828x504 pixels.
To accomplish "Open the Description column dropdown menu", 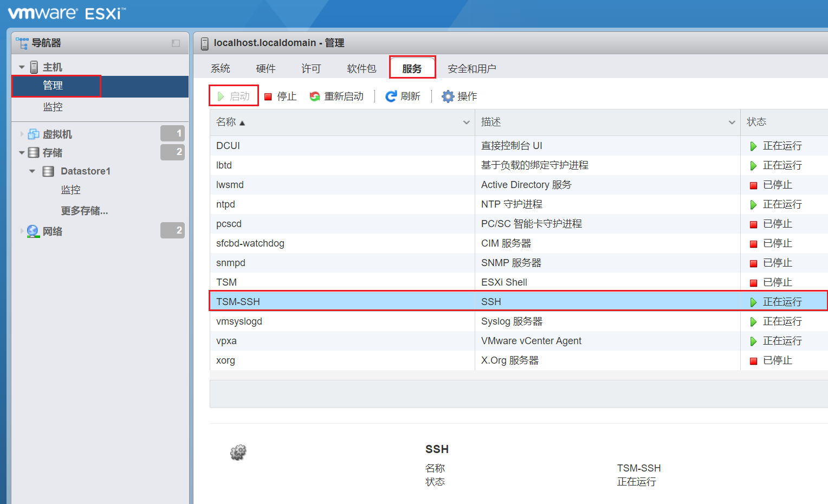I will [732, 122].
